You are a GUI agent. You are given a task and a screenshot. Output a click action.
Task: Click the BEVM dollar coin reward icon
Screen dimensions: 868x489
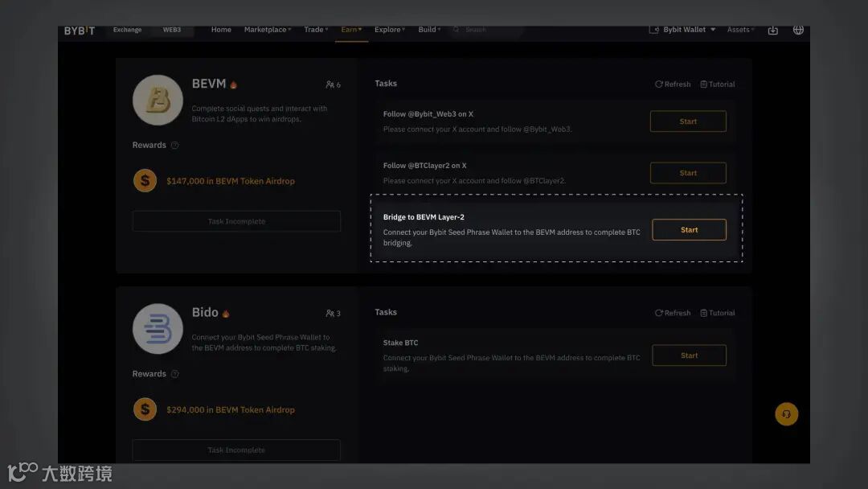[145, 180]
